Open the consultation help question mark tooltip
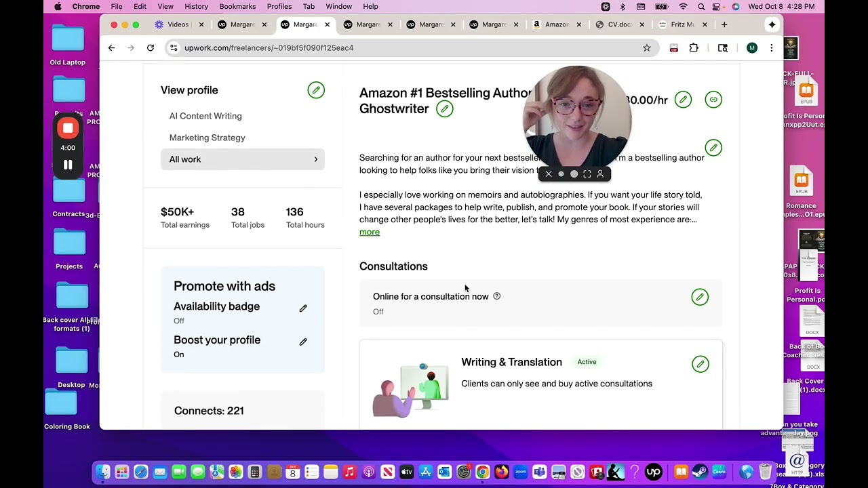This screenshot has width=868, height=488. [x=497, y=296]
